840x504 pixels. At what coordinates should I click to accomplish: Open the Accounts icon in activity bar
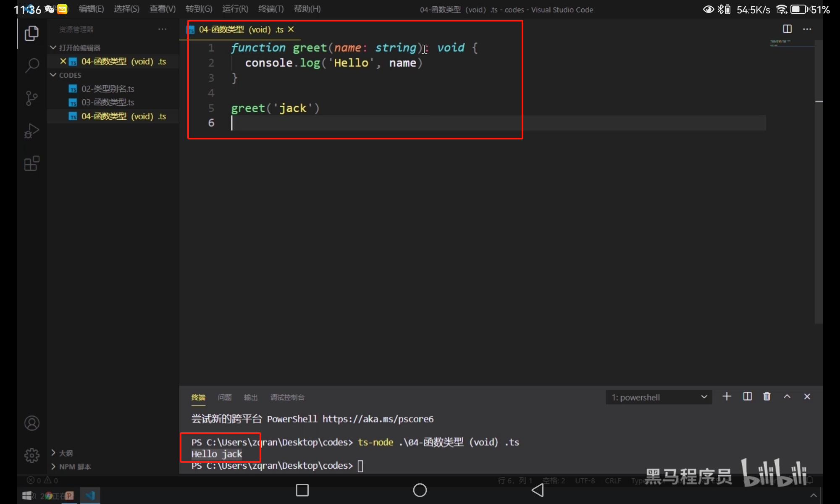point(31,423)
